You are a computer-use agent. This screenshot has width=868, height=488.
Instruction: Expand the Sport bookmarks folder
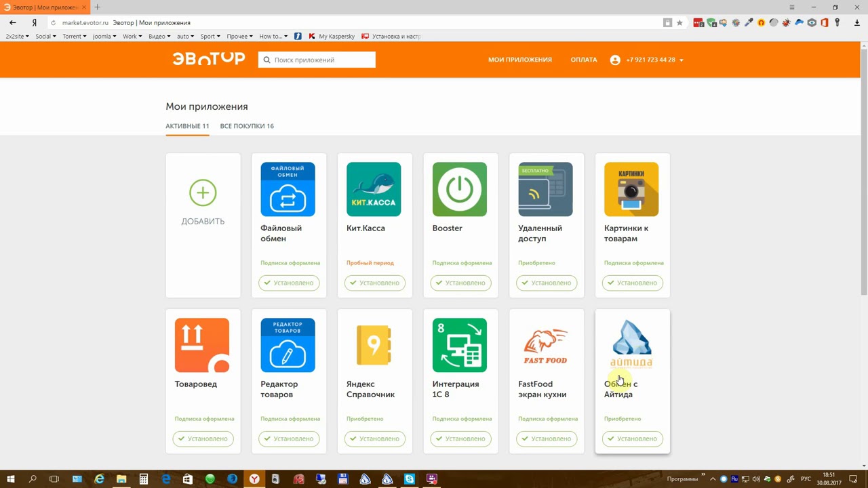pos(210,37)
